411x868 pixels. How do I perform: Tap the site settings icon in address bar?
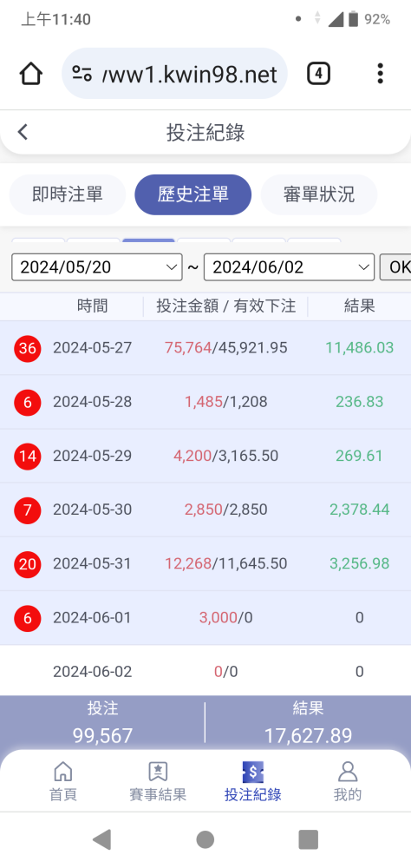tap(82, 73)
